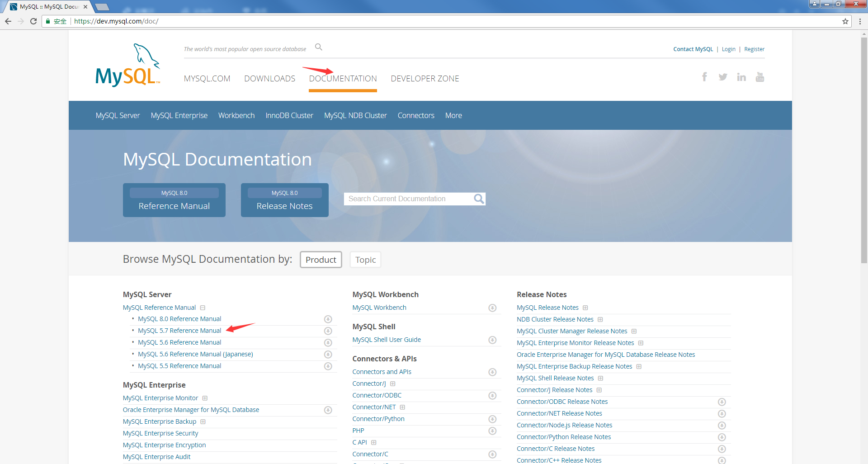Click the search magnifier icon in header
Screen dimensions: 868x464
319,47
